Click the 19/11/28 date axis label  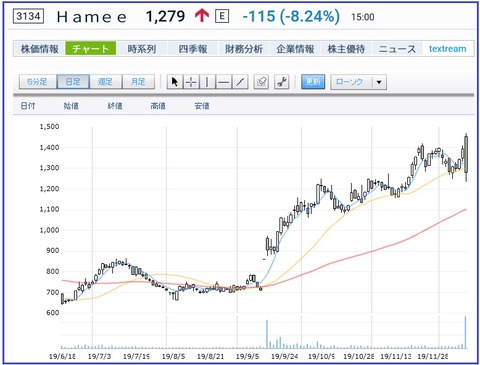[433, 356]
